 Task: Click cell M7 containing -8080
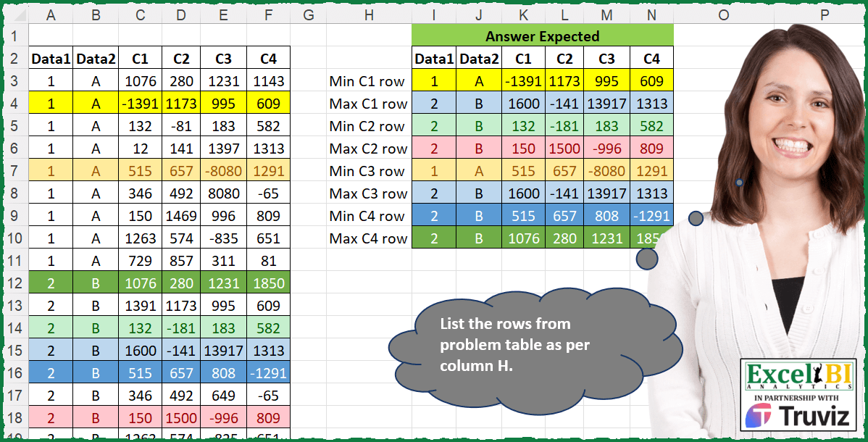pyautogui.click(x=606, y=171)
